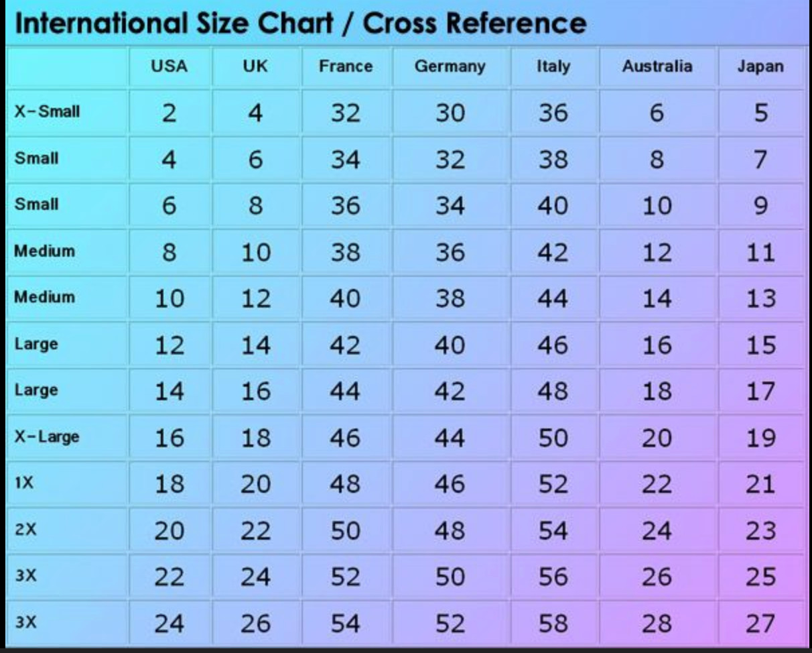Select the UK column header
The height and width of the screenshot is (653, 812).
pos(255,66)
